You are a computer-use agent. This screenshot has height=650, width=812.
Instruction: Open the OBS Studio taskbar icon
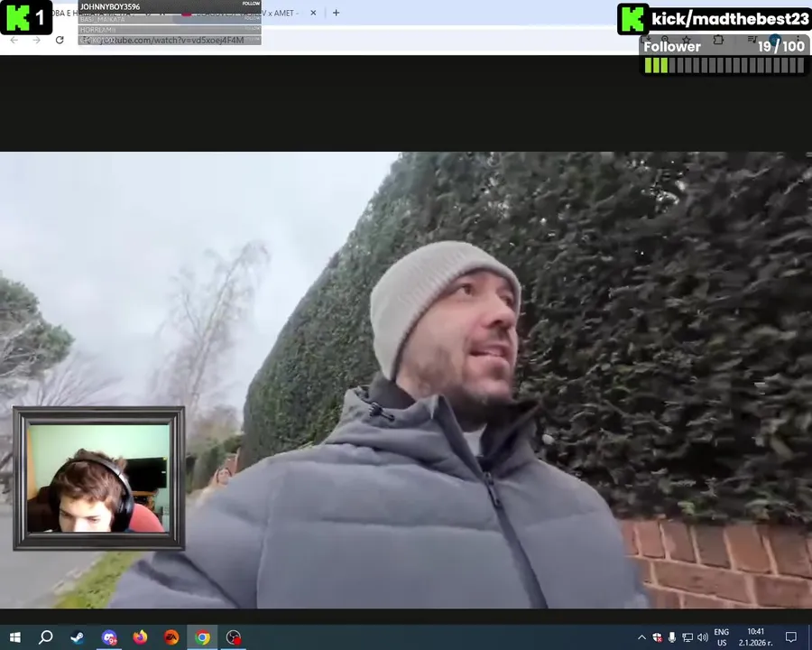[x=234, y=637]
